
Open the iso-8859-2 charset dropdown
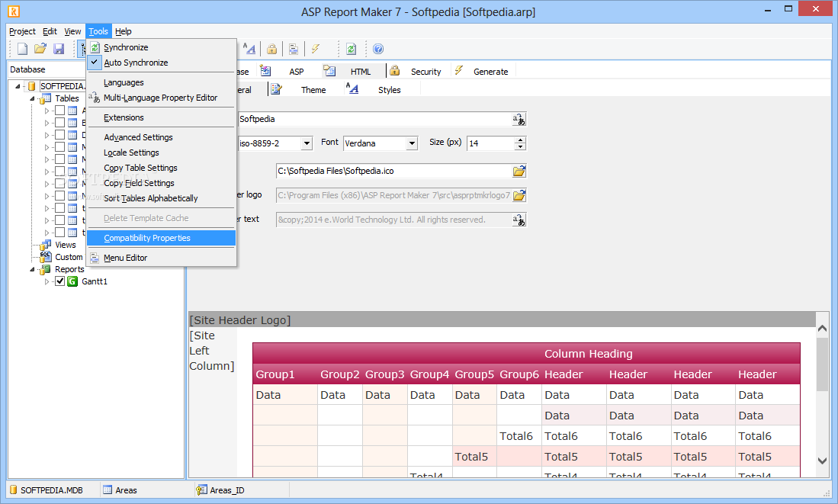[x=307, y=143]
